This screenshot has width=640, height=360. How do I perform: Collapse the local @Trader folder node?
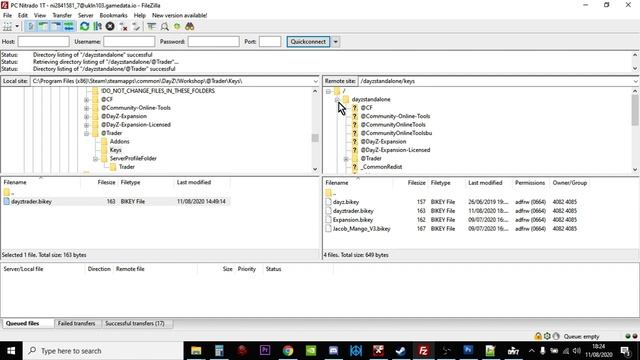coord(87,133)
